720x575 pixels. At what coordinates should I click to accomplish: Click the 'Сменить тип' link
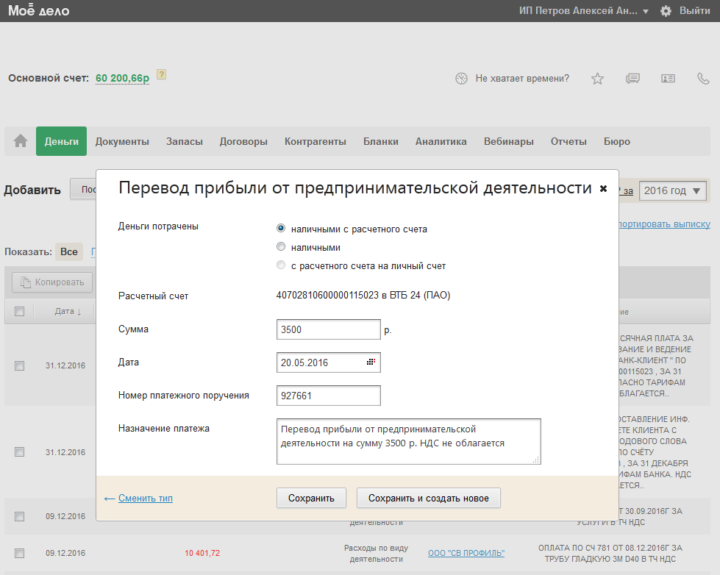[145, 498]
